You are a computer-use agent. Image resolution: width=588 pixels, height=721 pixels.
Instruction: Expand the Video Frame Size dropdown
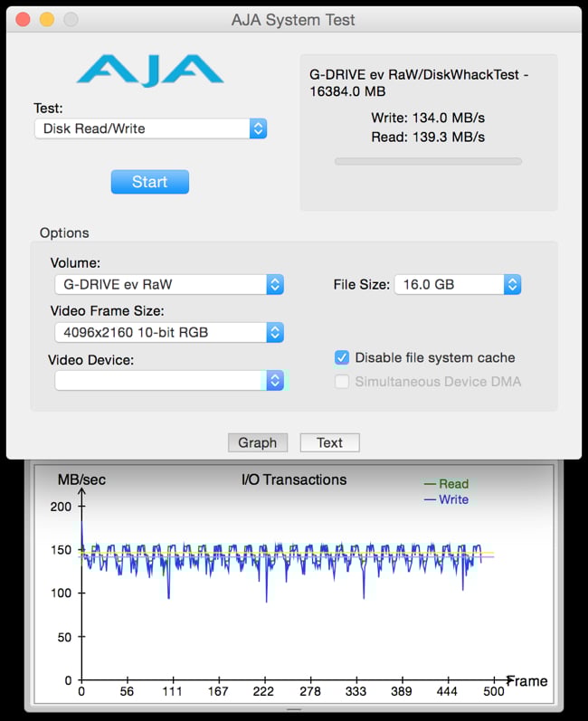coord(169,332)
